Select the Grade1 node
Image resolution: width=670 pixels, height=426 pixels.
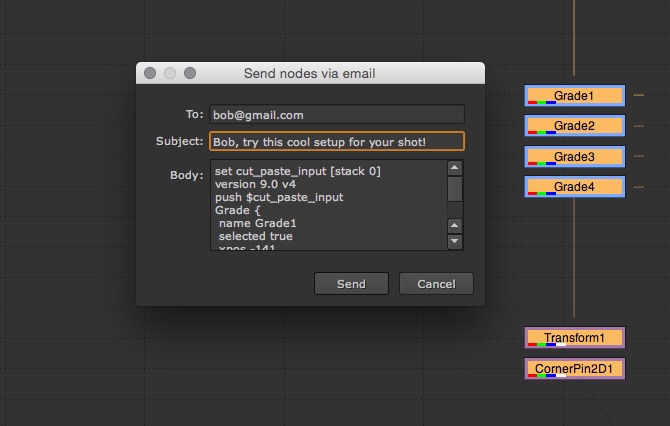click(574, 96)
